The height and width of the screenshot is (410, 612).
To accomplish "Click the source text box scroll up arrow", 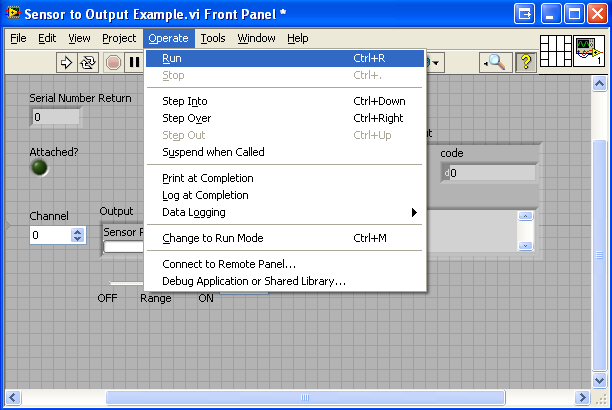I will pos(525,216).
